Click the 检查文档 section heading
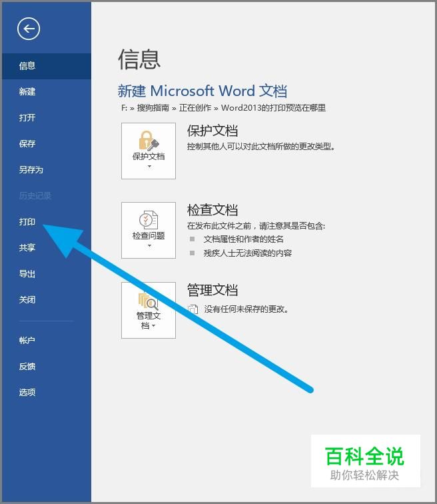This screenshot has width=437, height=504. pyautogui.click(x=213, y=210)
